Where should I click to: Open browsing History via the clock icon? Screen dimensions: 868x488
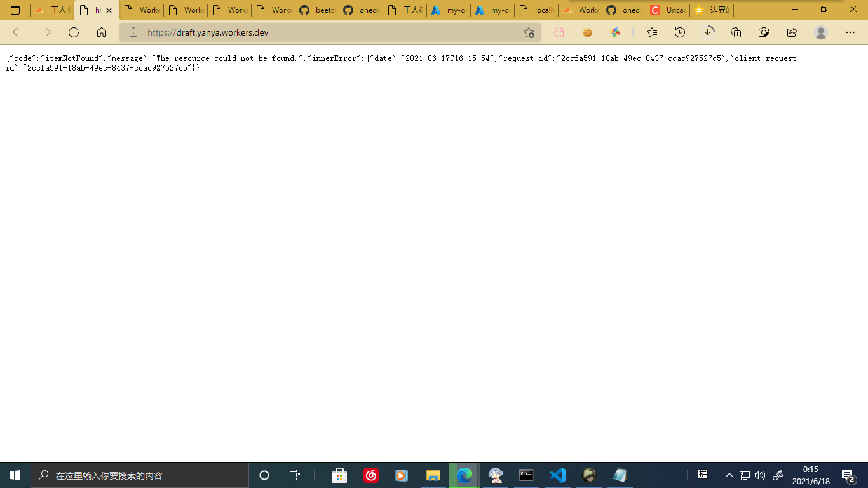tap(679, 32)
